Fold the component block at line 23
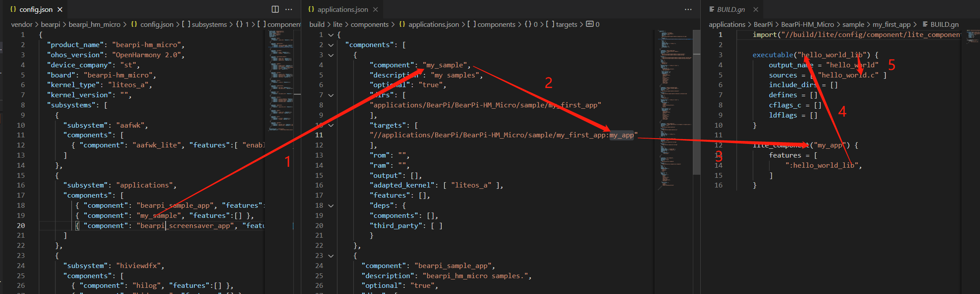Image resolution: width=980 pixels, height=294 pixels. 331,256
